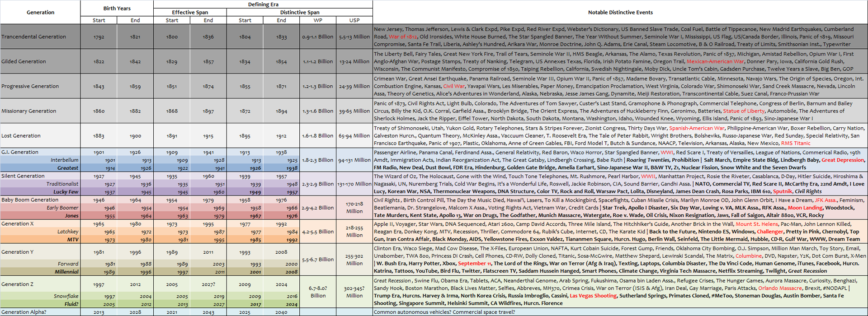
Task: Click the Distinctive Span subheader
Action: 300,13
